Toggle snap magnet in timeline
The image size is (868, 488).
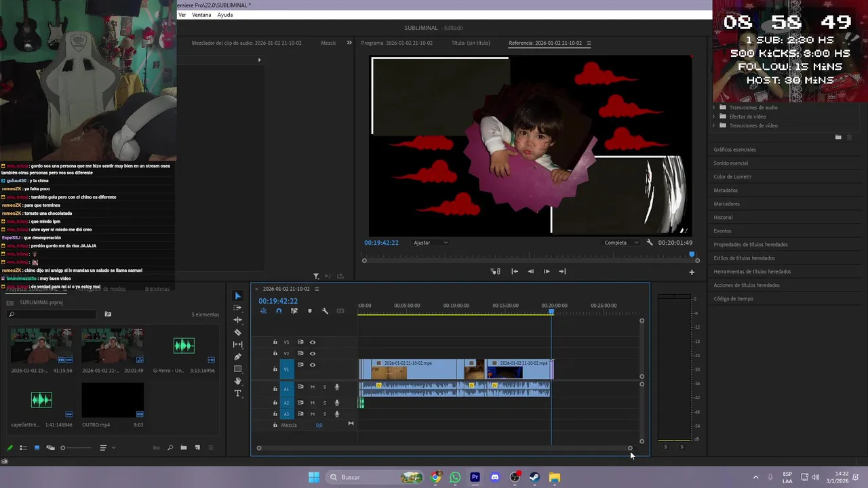click(279, 311)
